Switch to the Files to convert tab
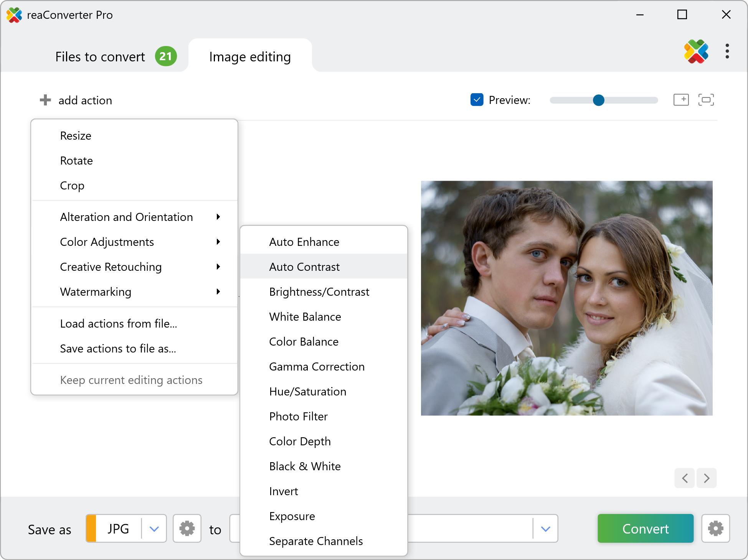 (101, 57)
